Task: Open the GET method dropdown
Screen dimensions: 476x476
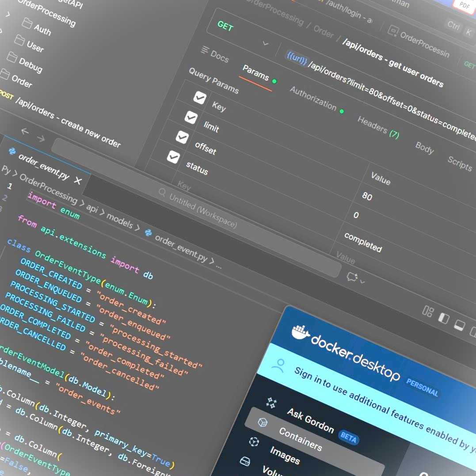Action: pyautogui.click(x=265, y=43)
